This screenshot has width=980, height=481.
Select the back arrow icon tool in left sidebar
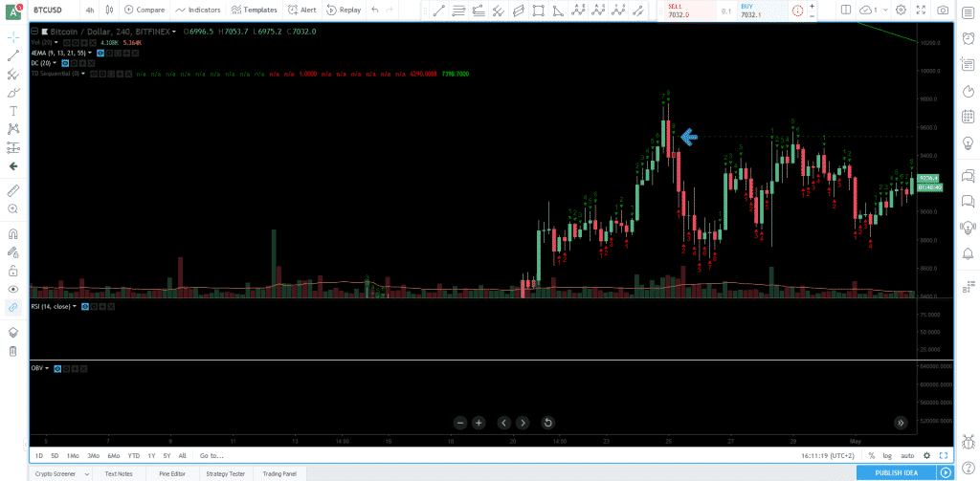pos(13,166)
